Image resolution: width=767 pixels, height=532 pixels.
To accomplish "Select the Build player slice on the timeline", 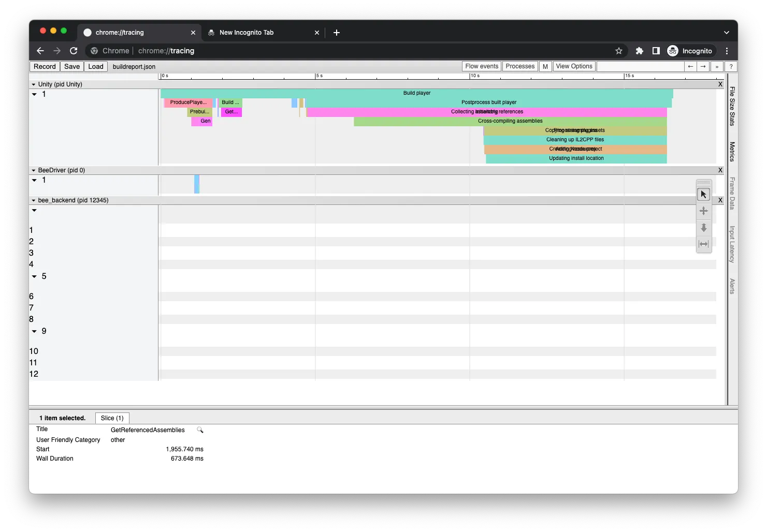I will pyautogui.click(x=417, y=93).
